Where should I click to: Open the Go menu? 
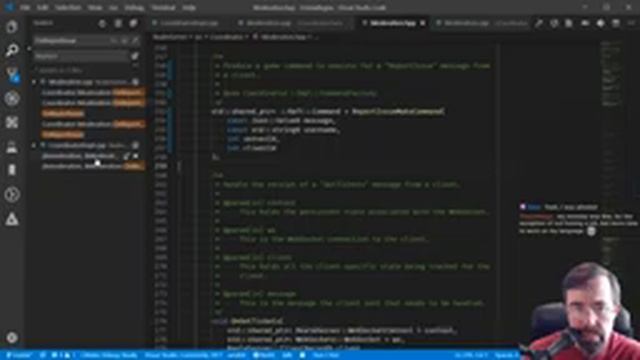click(113, 8)
